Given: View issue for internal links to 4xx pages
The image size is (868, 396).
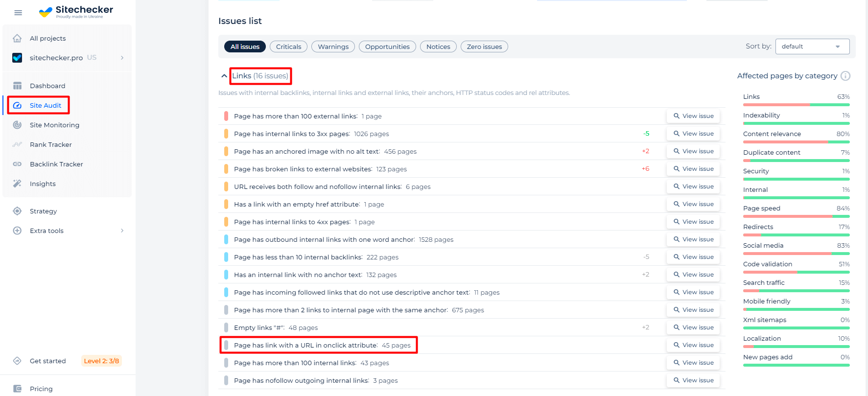Looking at the screenshot, I should pyautogui.click(x=693, y=222).
